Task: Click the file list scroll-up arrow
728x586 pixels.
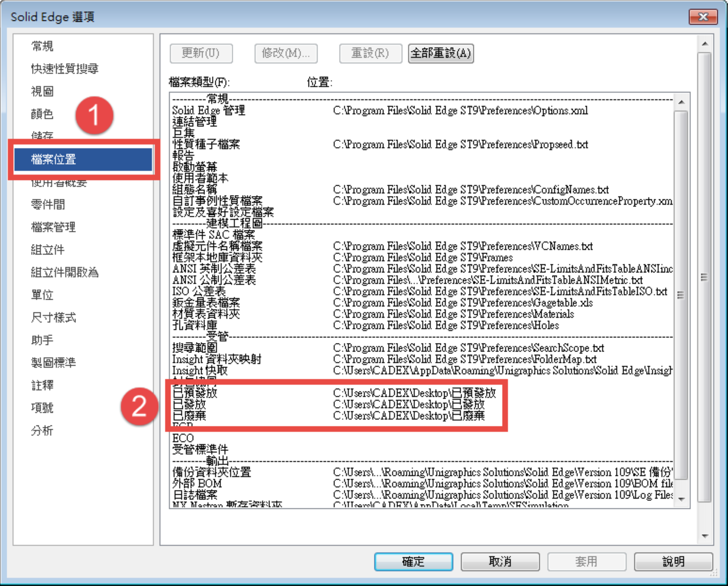Action: pyautogui.click(x=681, y=102)
